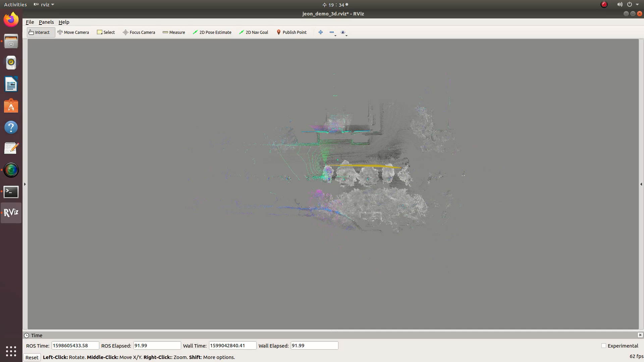
Task: Pick the Publish Point tool
Action: tap(291, 32)
